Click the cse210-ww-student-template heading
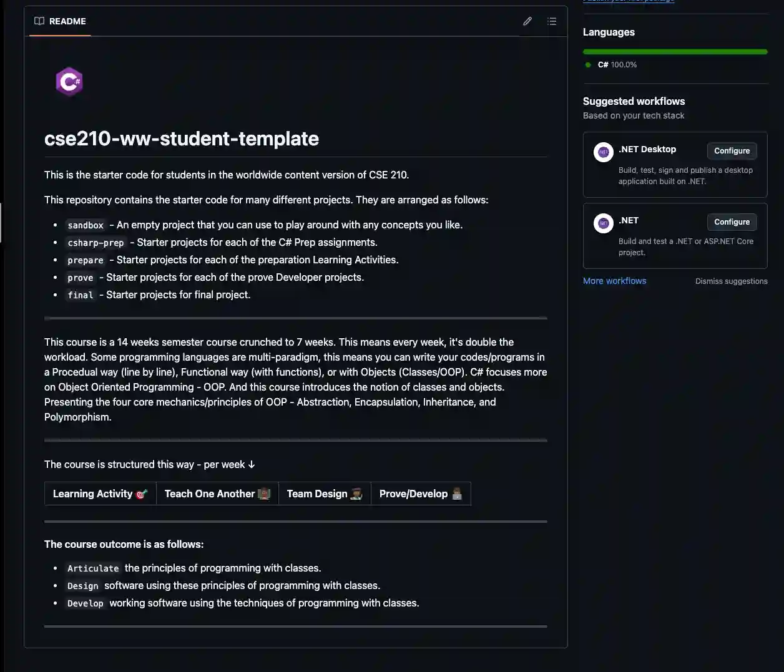Screen dimensions: 784x672 pos(181,139)
